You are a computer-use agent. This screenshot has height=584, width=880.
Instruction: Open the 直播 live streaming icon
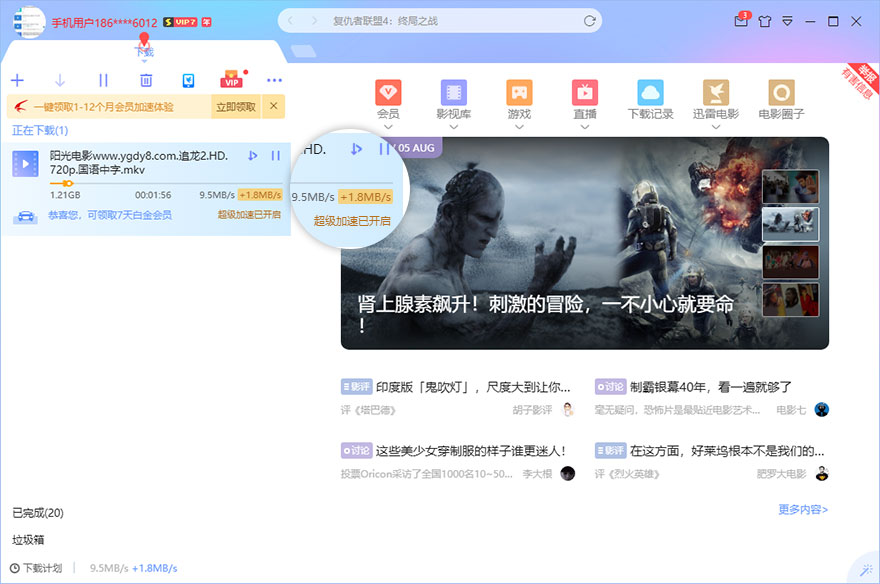pyautogui.click(x=585, y=93)
